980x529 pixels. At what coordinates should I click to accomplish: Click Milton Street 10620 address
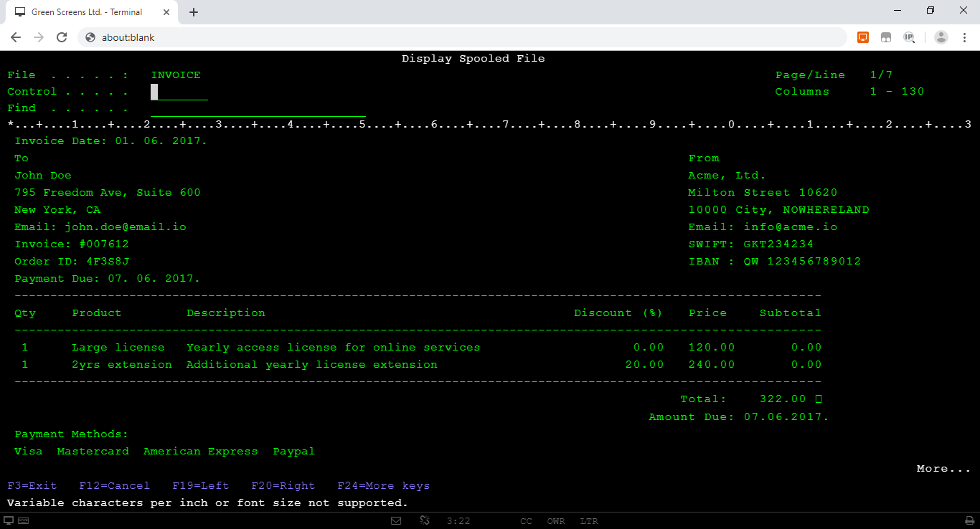tap(763, 193)
